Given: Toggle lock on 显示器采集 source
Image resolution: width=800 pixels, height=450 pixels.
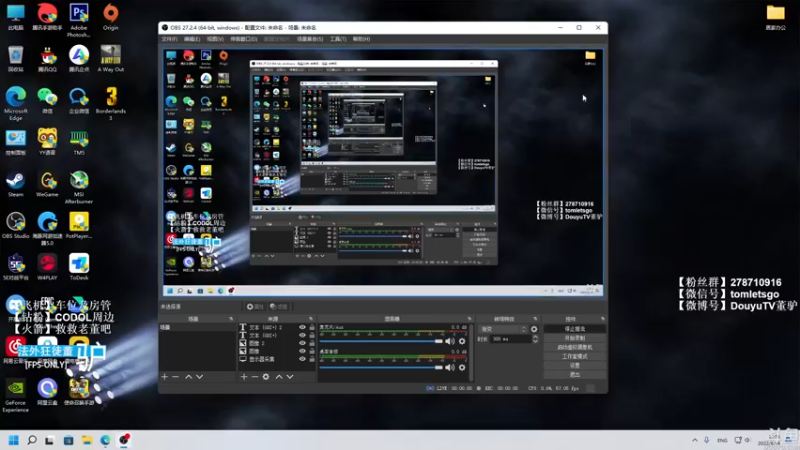Looking at the screenshot, I should pyautogui.click(x=312, y=359).
